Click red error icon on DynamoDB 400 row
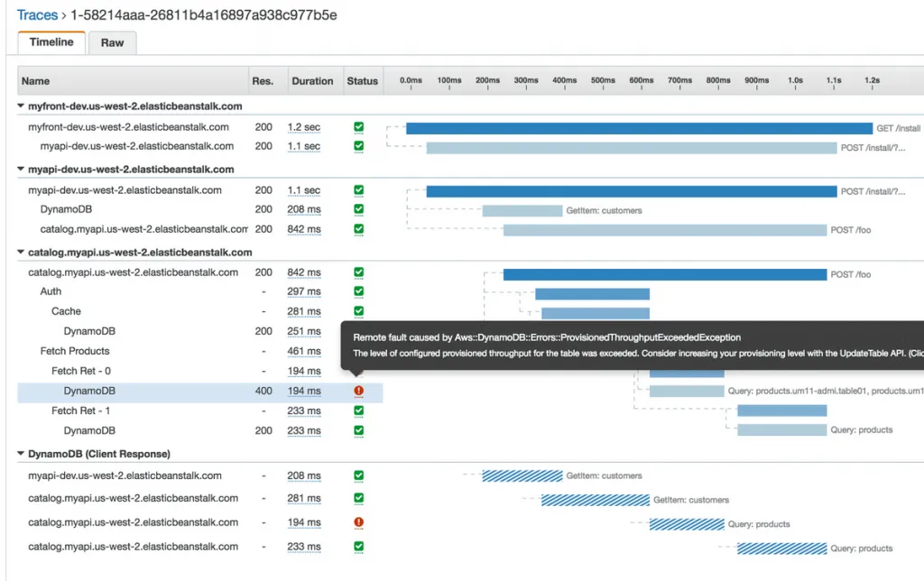The width and height of the screenshot is (924, 581). point(358,392)
